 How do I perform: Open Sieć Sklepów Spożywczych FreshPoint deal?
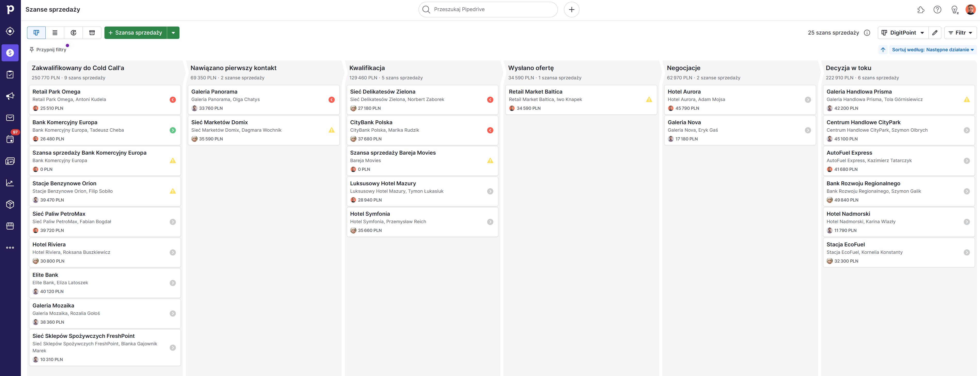105,348
